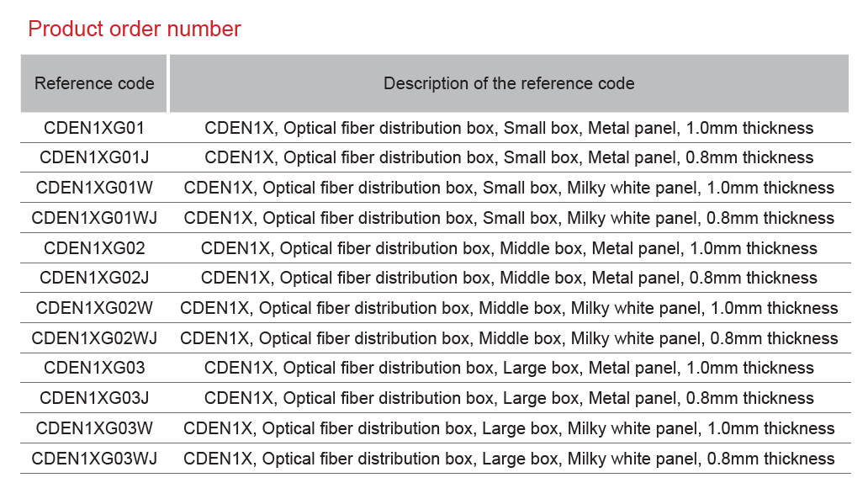Click reference code CDEN1XG03J

coord(94,398)
